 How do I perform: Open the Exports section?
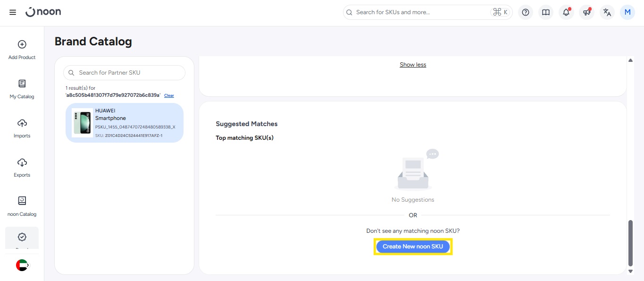22,167
